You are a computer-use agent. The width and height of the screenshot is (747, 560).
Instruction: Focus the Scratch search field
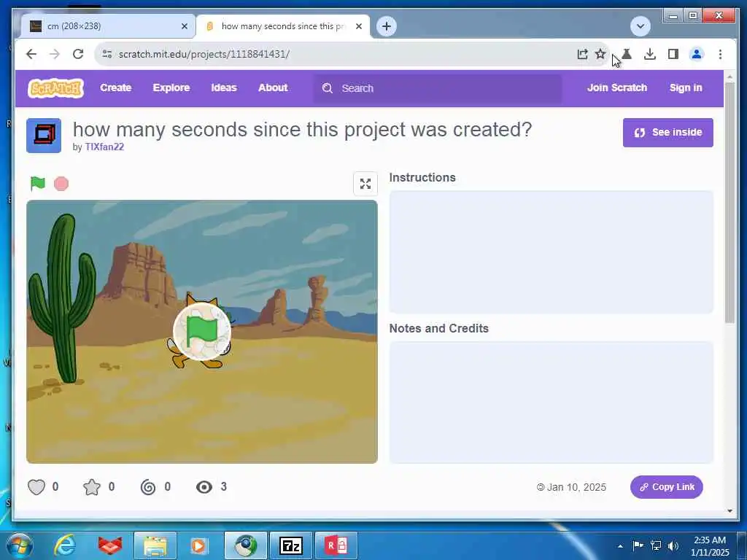[x=438, y=88]
